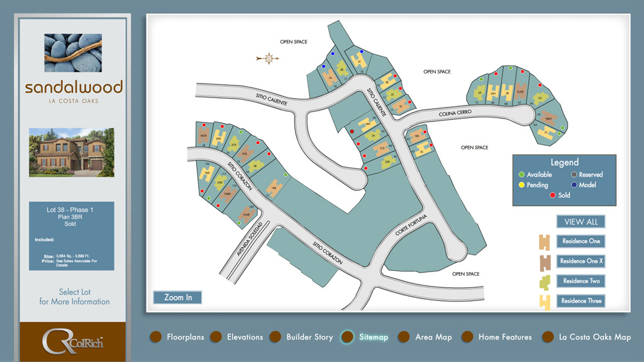Select the 2C house on lot 72
The image size is (644, 362).
tap(392, 94)
